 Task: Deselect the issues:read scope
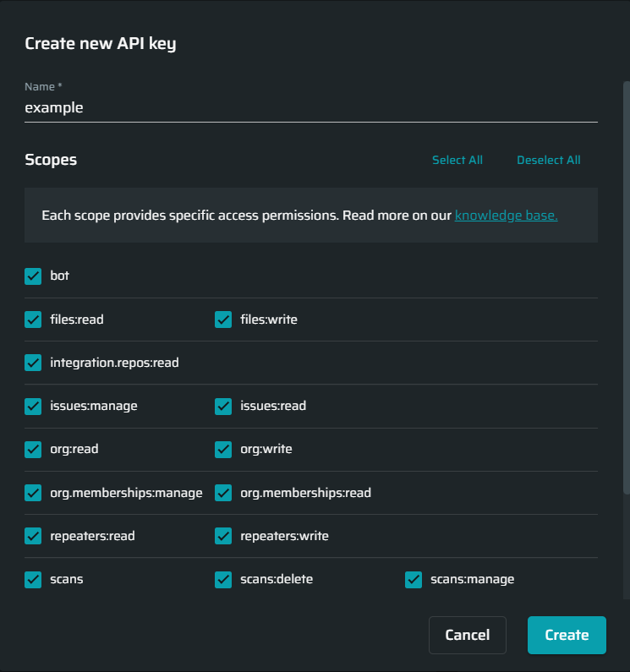pos(223,406)
